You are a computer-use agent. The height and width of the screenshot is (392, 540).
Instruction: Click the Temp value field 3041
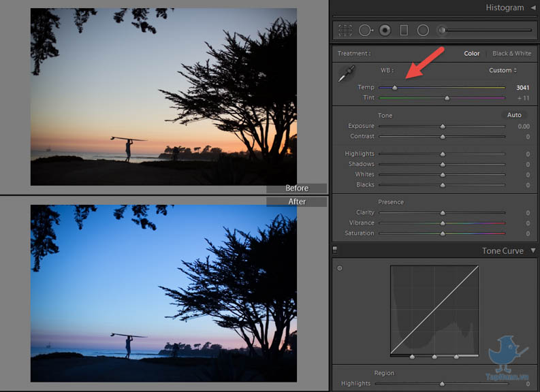(x=522, y=88)
